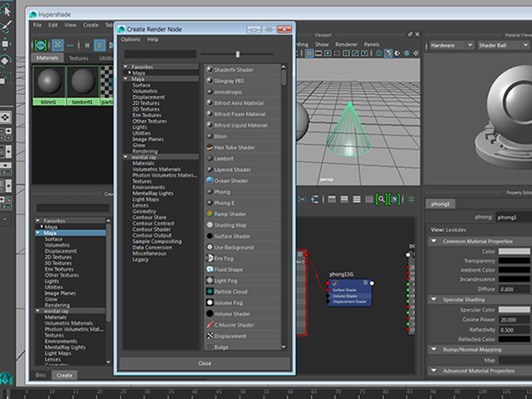Select phong1SG node in graph
Screen dimensions: 532x399
349,292
